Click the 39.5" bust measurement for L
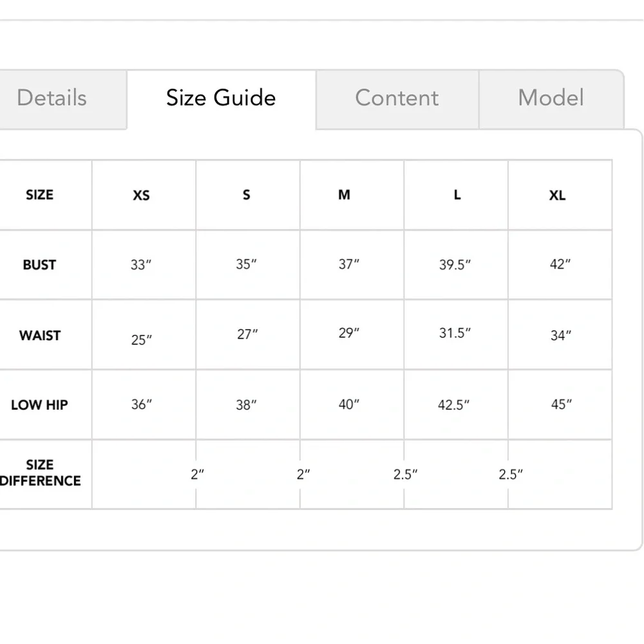This screenshot has width=644, height=644. tap(455, 265)
